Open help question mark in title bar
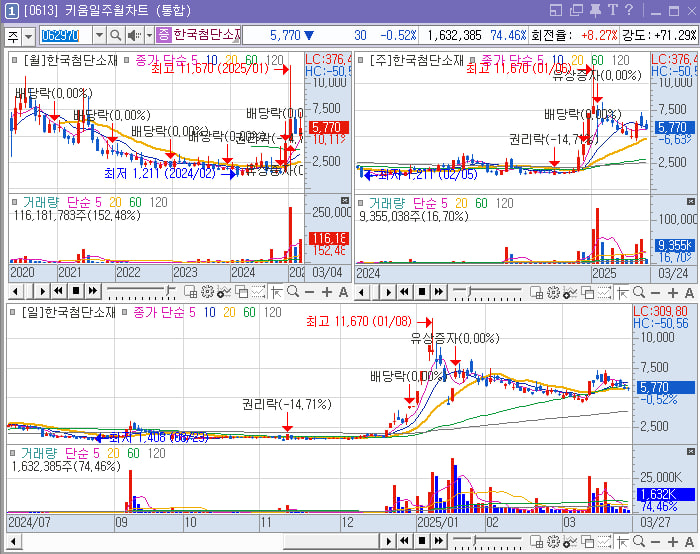The image size is (700, 554). 629,10
